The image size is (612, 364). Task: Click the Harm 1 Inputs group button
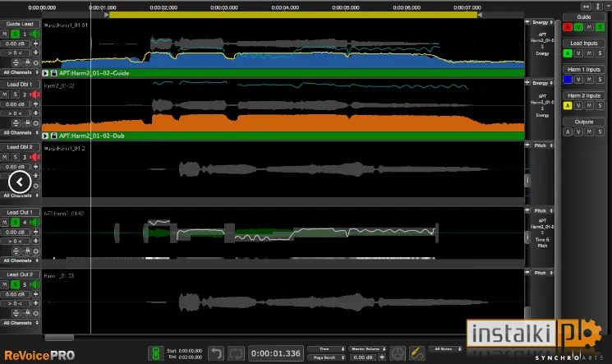point(584,69)
